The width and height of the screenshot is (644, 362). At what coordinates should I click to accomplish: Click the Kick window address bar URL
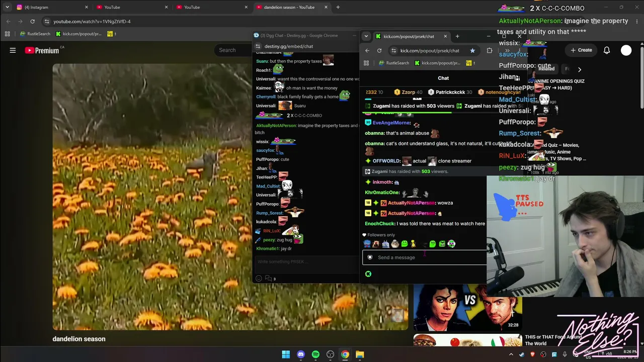(x=430, y=51)
